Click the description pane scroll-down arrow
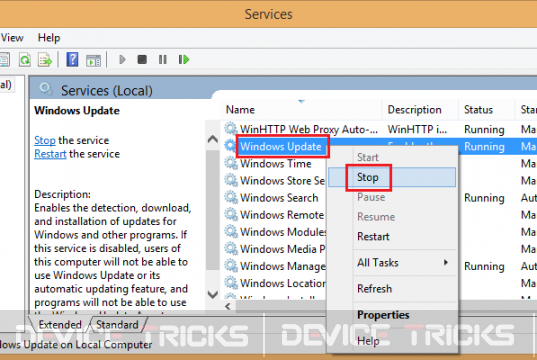 (213, 294)
